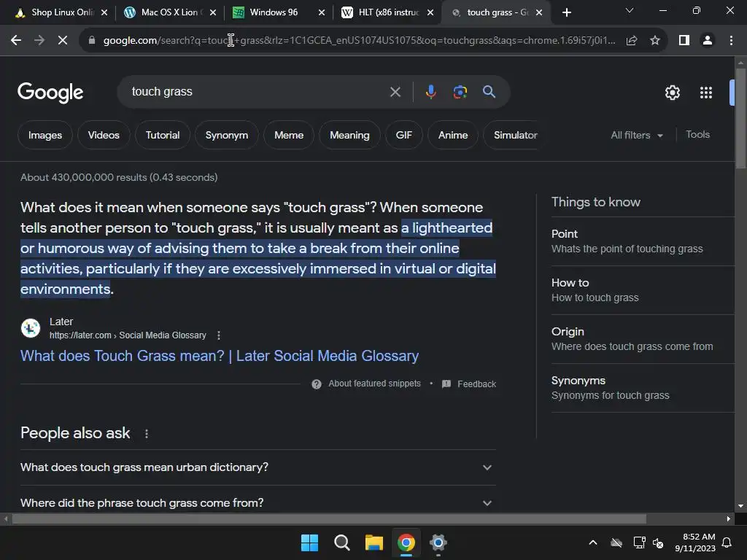Open 'How to touch grass' entry

[x=643, y=290]
